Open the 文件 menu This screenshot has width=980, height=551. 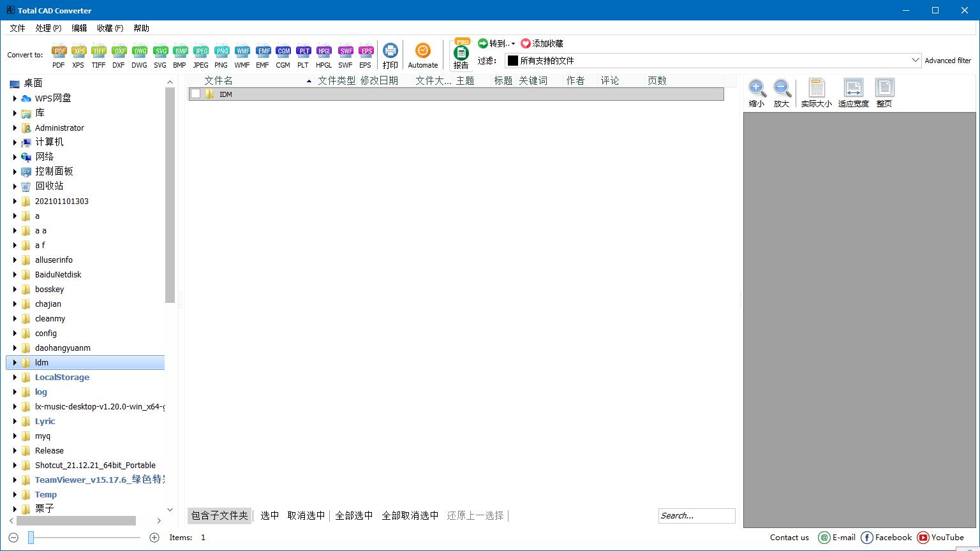pyautogui.click(x=17, y=28)
